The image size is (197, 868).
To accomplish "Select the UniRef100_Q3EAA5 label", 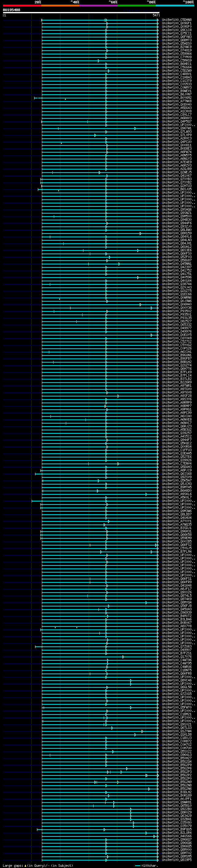I will (177, 453).
